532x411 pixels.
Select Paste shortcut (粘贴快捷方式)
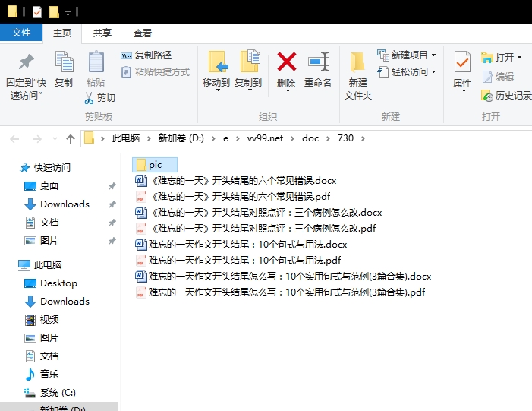156,72
